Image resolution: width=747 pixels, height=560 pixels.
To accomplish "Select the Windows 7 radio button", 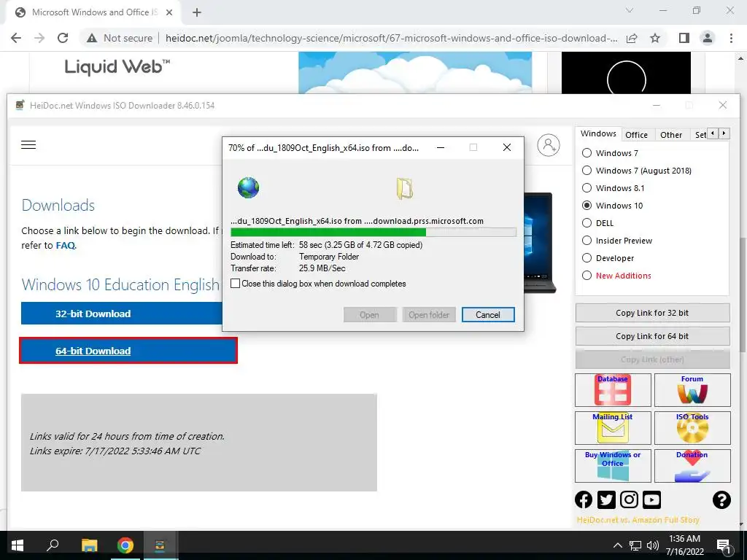I will (x=587, y=153).
